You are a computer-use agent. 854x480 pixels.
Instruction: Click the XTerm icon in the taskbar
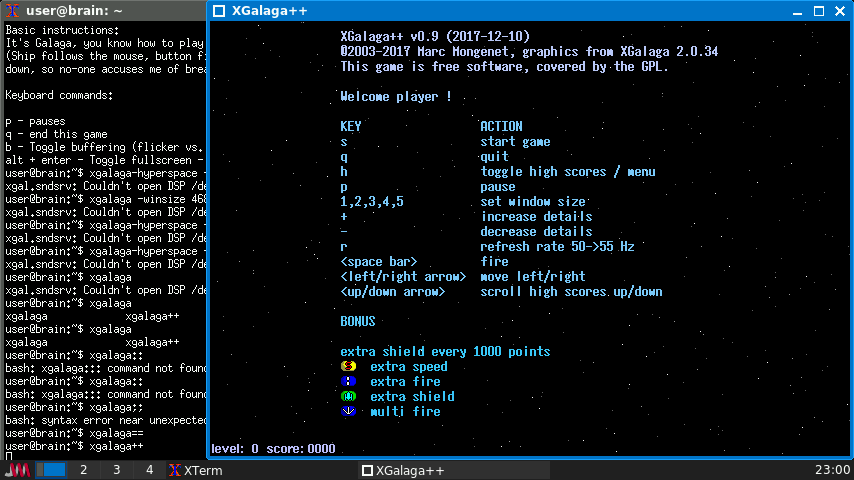coord(175,470)
